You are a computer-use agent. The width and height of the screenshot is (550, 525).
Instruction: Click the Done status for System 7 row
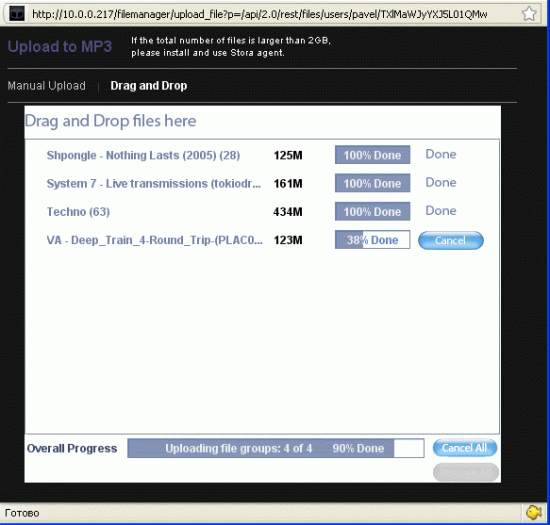tap(441, 182)
